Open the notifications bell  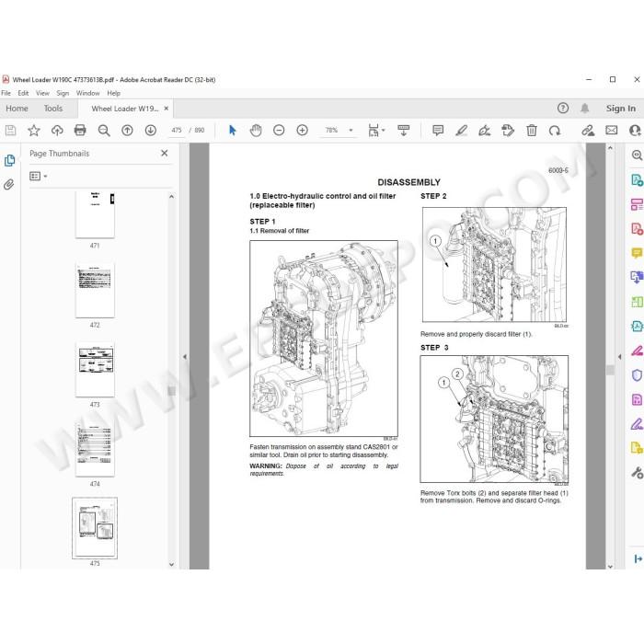point(585,108)
